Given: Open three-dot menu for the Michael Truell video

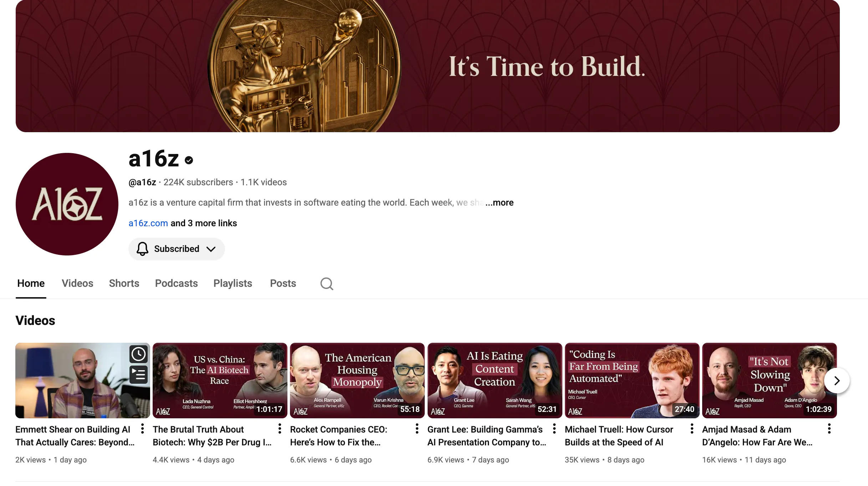Looking at the screenshot, I should click(692, 429).
